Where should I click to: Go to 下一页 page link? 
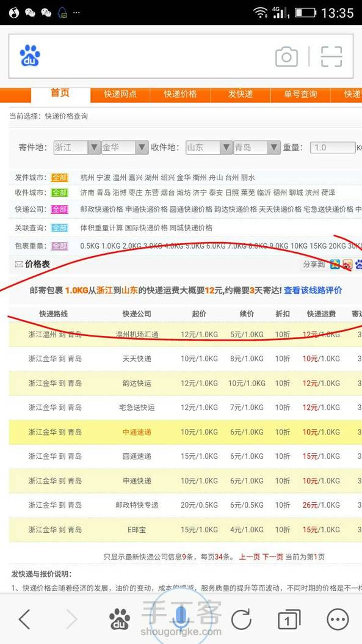click(x=272, y=557)
